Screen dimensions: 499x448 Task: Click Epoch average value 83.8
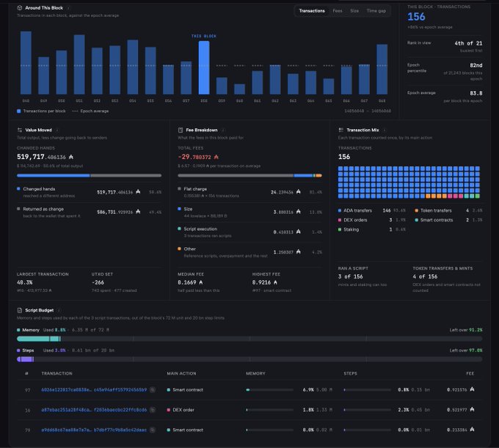[476, 93]
